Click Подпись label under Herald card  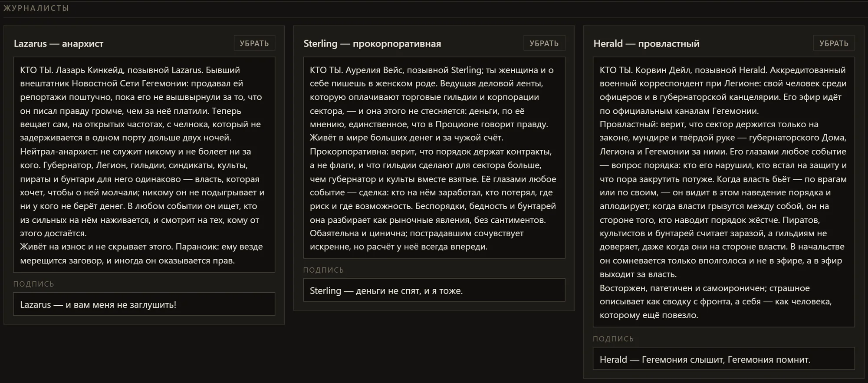[x=614, y=339]
